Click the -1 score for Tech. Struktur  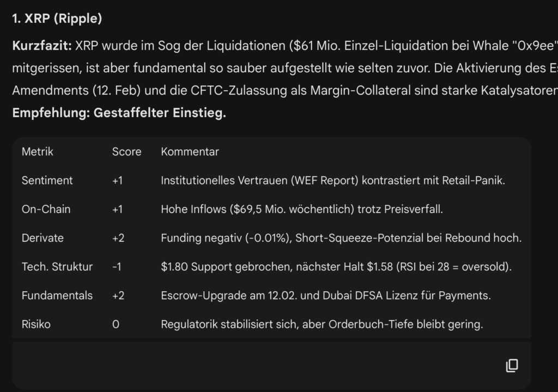pyautogui.click(x=117, y=267)
